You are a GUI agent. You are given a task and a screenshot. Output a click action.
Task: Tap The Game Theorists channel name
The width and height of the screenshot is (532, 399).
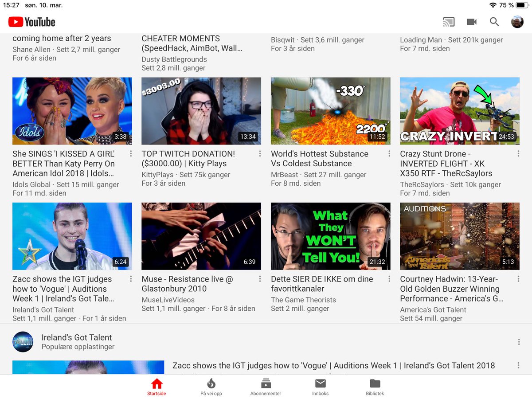303,300
